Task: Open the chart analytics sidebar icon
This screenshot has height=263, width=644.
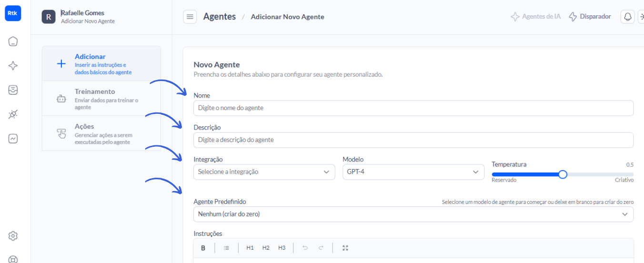Action: 13,139
